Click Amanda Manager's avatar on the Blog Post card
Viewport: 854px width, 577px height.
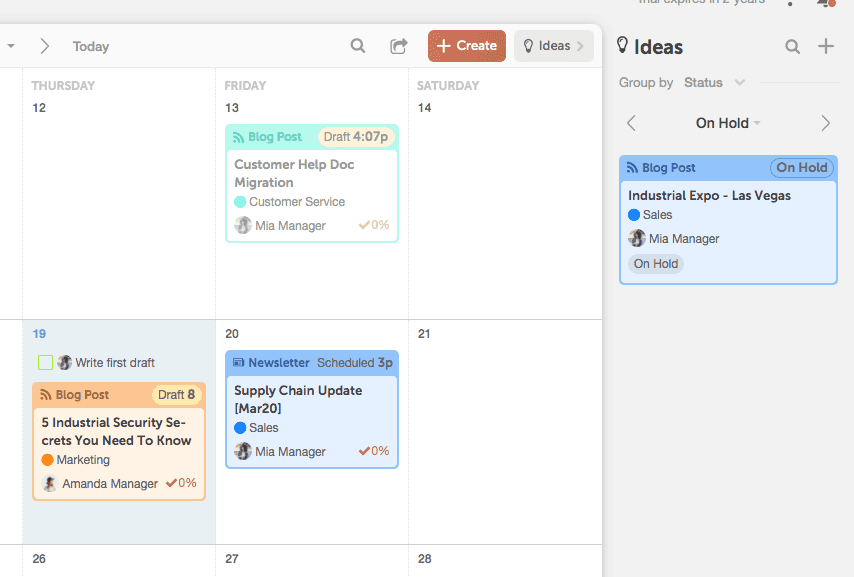pyautogui.click(x=49, y=483)
